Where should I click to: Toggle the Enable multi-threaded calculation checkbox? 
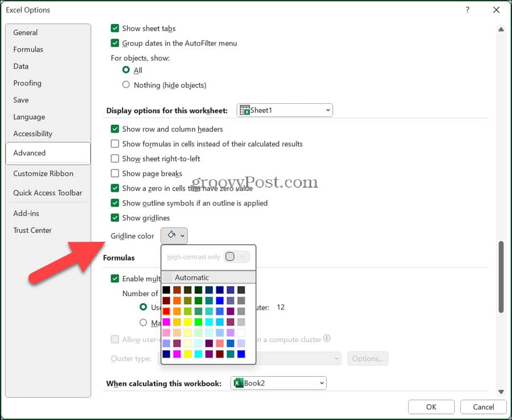[x=115, y=279]
